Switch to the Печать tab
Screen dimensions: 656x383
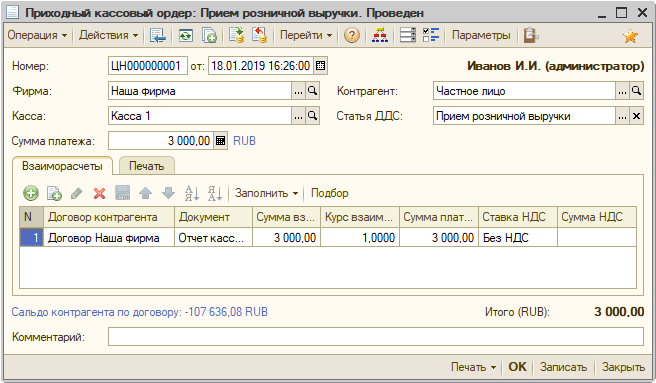pyautogui.click(x=146, y=166)
